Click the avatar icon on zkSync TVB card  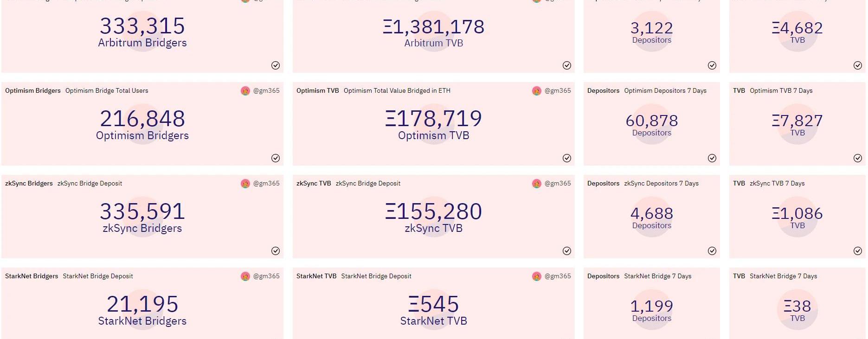pyautogui.click(x=537, y=184)
